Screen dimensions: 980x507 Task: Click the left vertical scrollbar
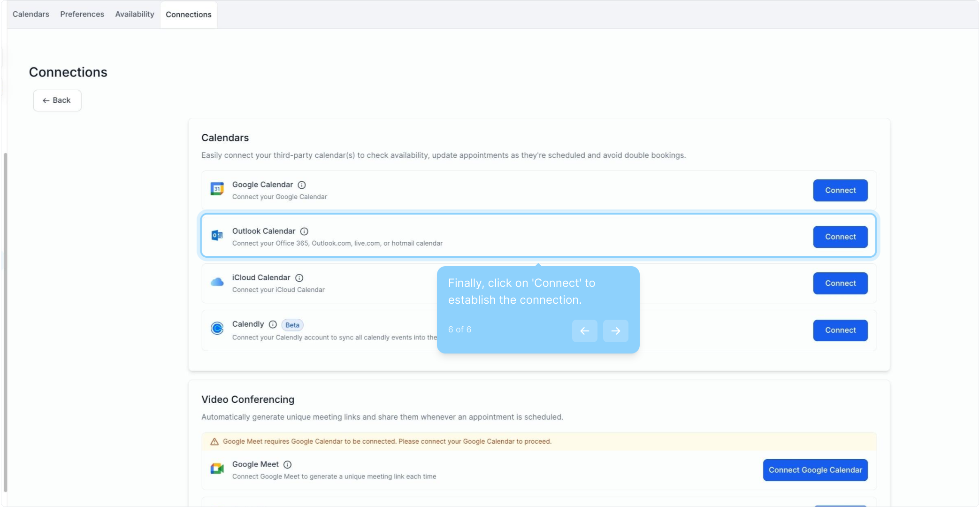pos(5,322)
